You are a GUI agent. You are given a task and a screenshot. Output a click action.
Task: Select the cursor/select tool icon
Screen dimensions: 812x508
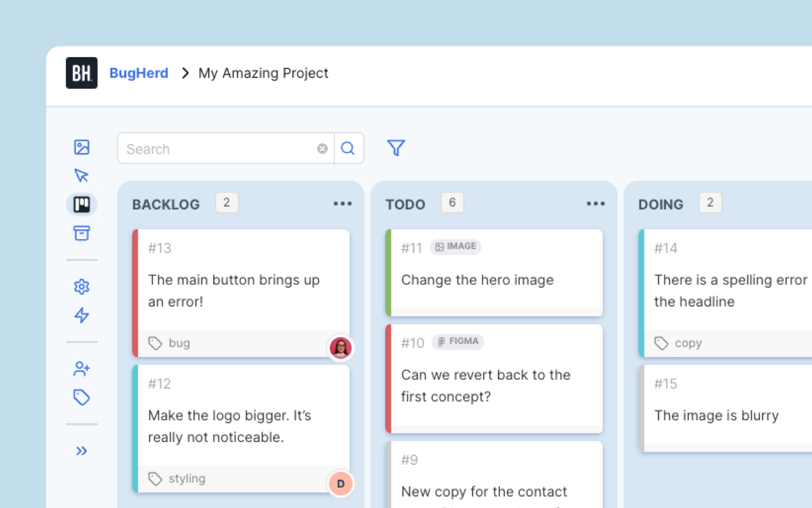point(82,175)
